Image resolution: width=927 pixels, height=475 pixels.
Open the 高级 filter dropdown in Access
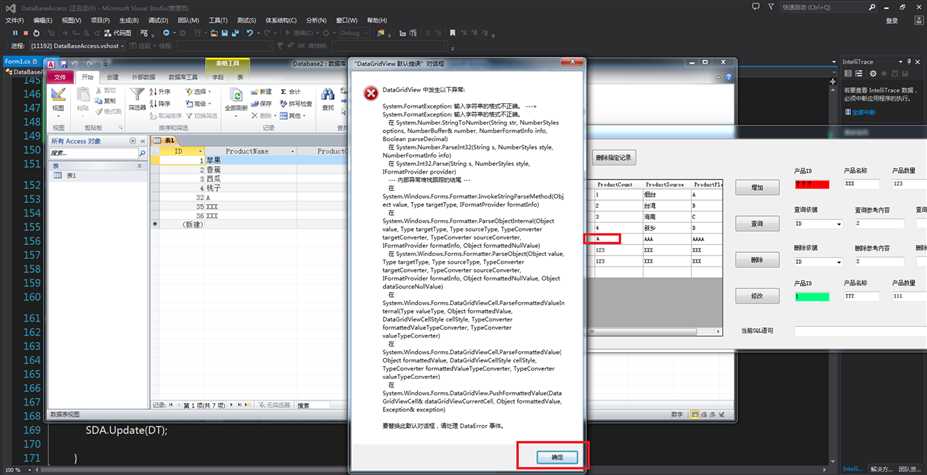coord(199,104)
